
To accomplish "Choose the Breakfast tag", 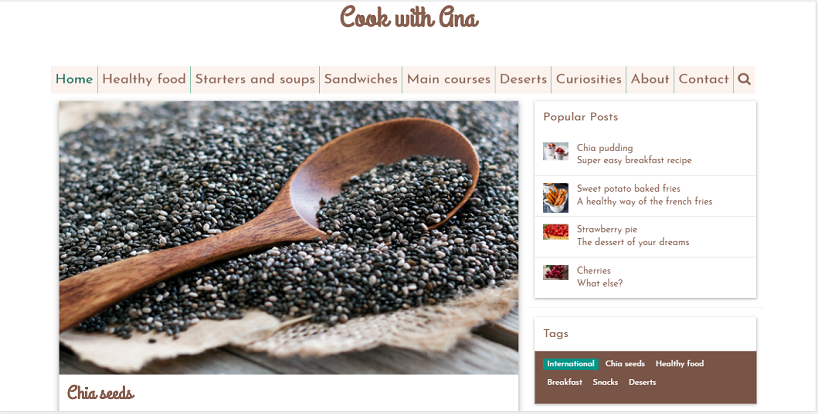I will [564, 382].
